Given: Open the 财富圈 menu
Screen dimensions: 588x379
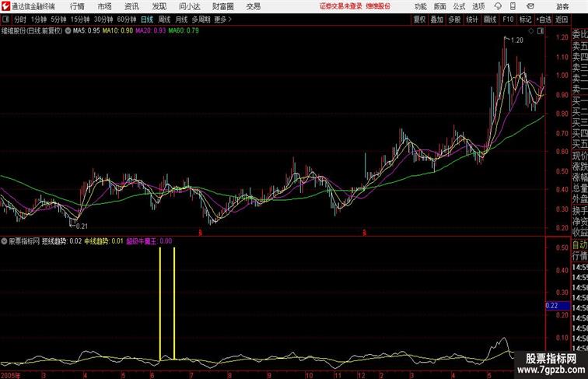Looking at the screenshot, I should coord(222,6).
